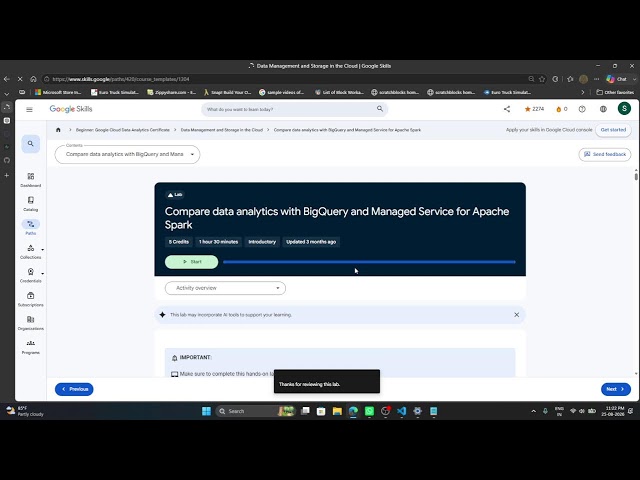Expand the Activity overview dropdown

click(x=225, y=288)
